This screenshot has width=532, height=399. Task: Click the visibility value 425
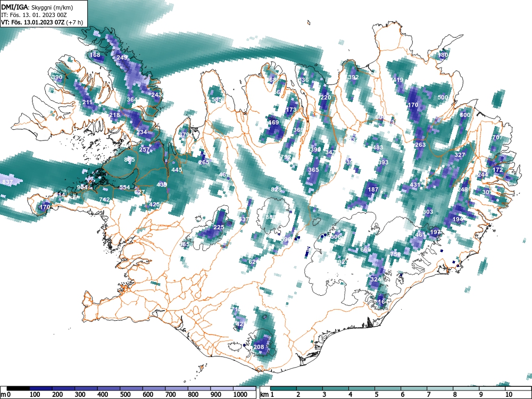point(154,205)
